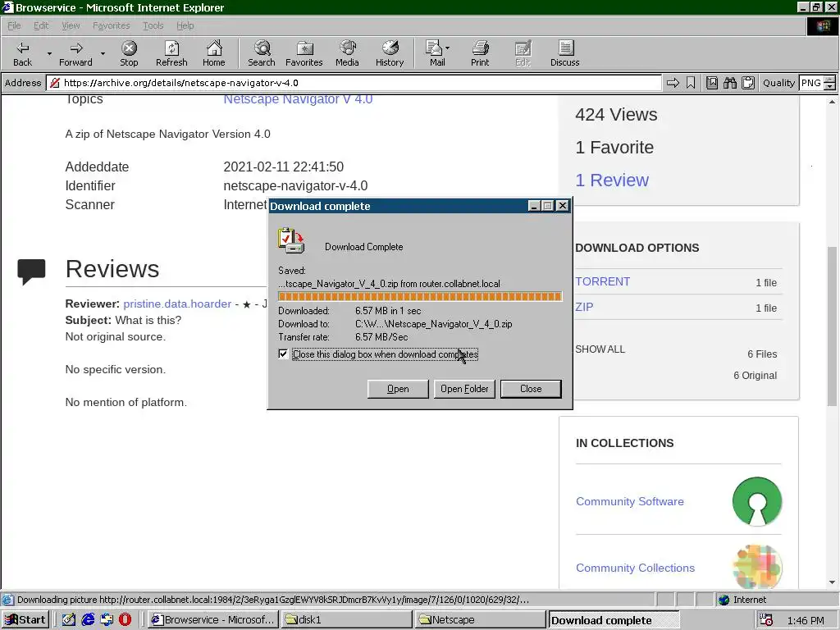840x630 pixels.
Task: Click the system tray scheduler icon
Action: click(x=766, y=620)
